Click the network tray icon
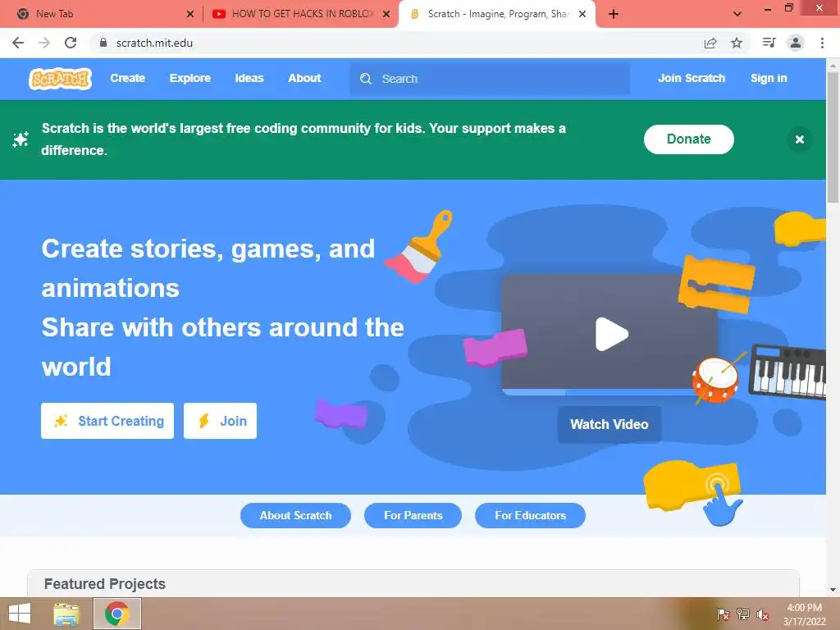The height and width of the screenshot is (630, 840). pos(743,614)
